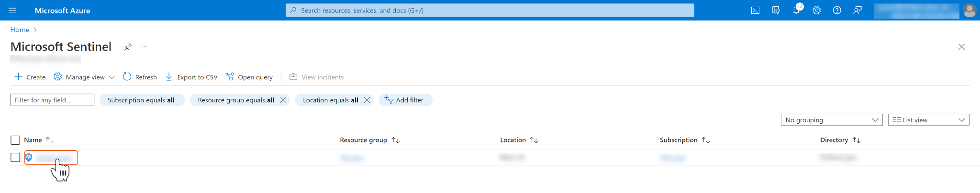Check the first workspace row checkbox
The height and width of the screenshot is (193, 980).
15,158
